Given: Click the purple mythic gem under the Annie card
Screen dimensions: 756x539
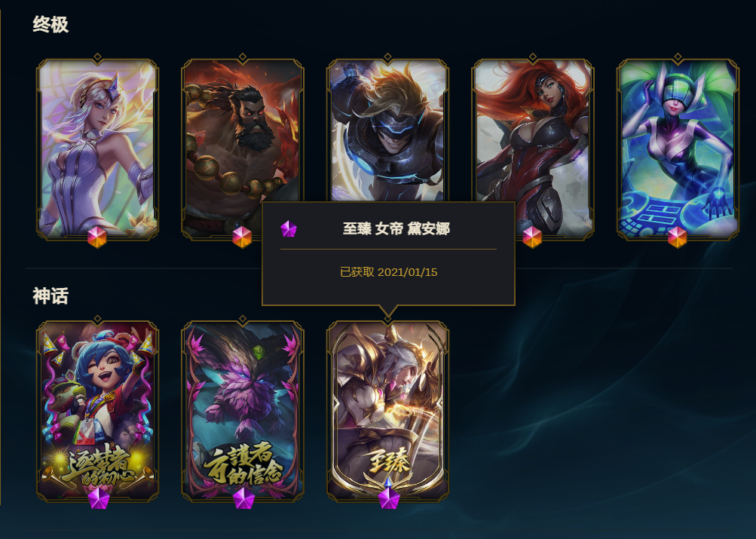Looking at the screenshot, I should [99, 498].
